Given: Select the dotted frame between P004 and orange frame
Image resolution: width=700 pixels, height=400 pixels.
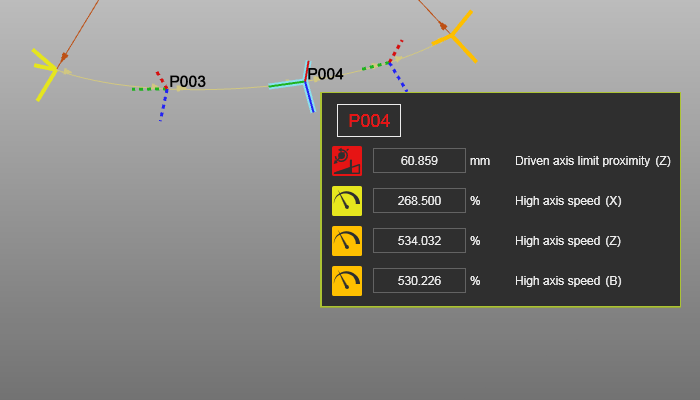Looking at the screenshot, I should click(x=391, y=62).
